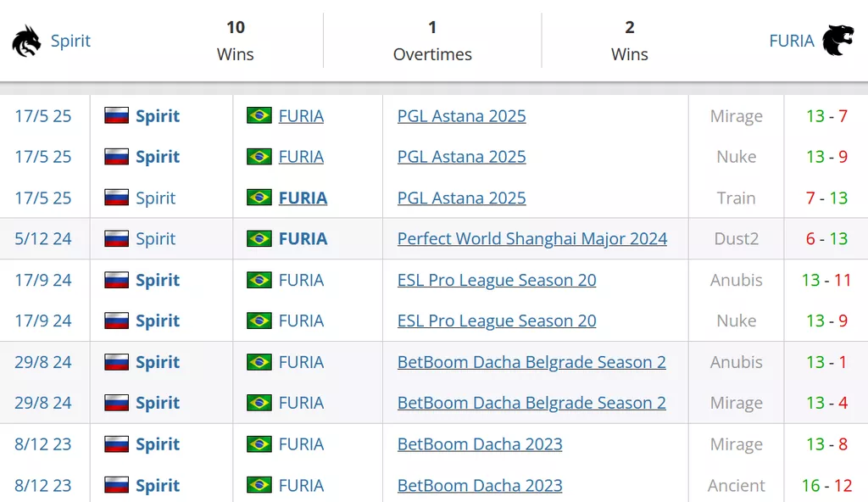This screenshot has width=868, height=502.
Task: Click the 16 - 12 score on Ancient
Action: click(x=827, y=485)
